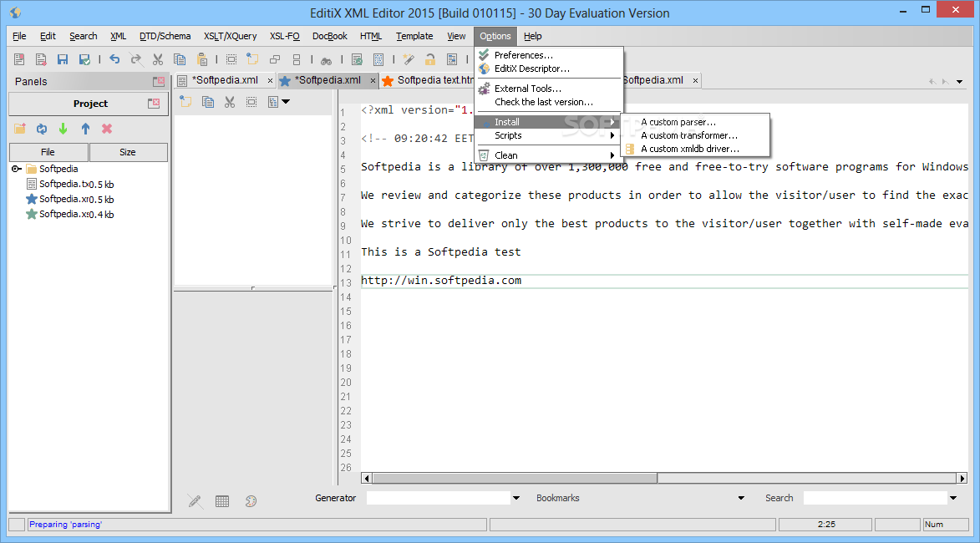Open the Generator dropdown arrow
980x543 pixels.
click(516, 498)
